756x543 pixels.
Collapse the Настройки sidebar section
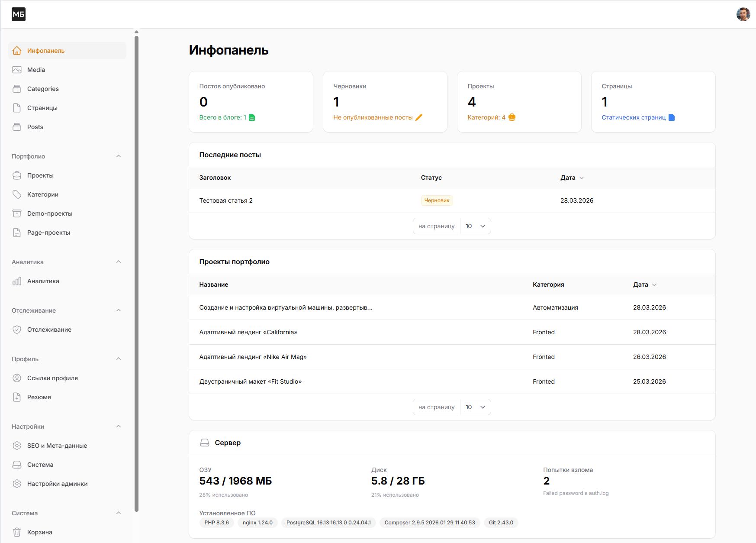[x=119, y=427]
